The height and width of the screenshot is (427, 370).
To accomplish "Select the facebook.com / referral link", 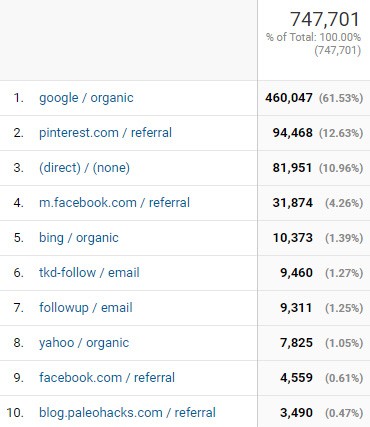I will (x=107, y=378).
